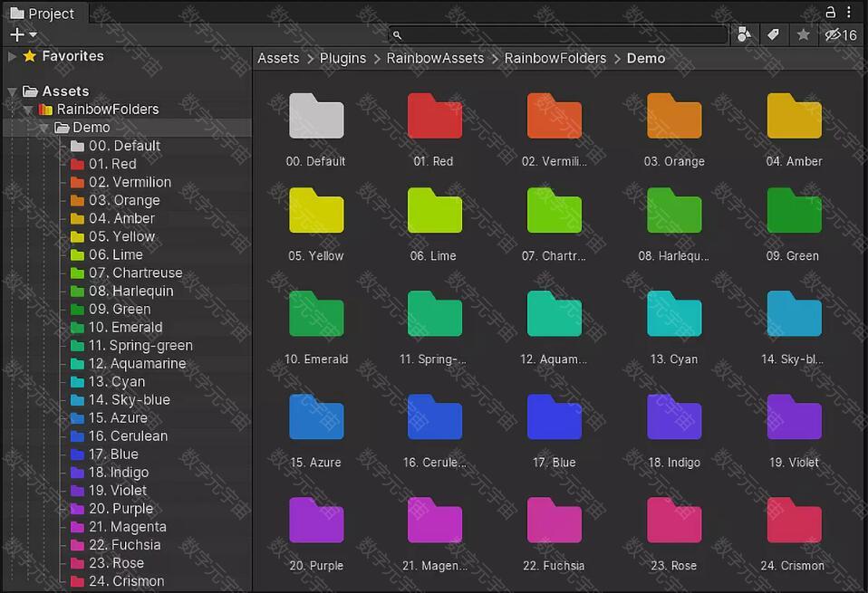Image resolution: width=868 pixels, height=593 pixels.
Task: Select the 04. Amber folder in grid
Action: pyautogui.click(x=794, y=117)
